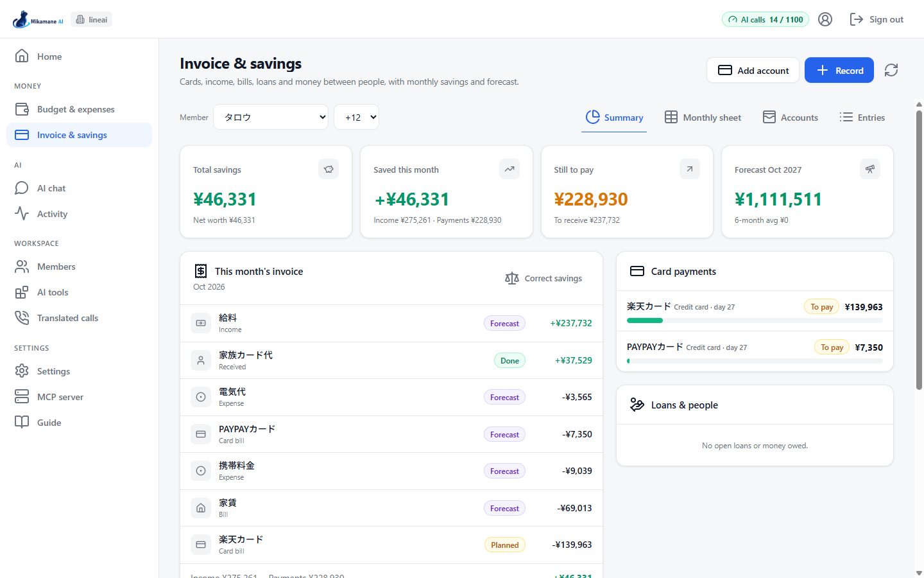Click the blue Record button

839,70
